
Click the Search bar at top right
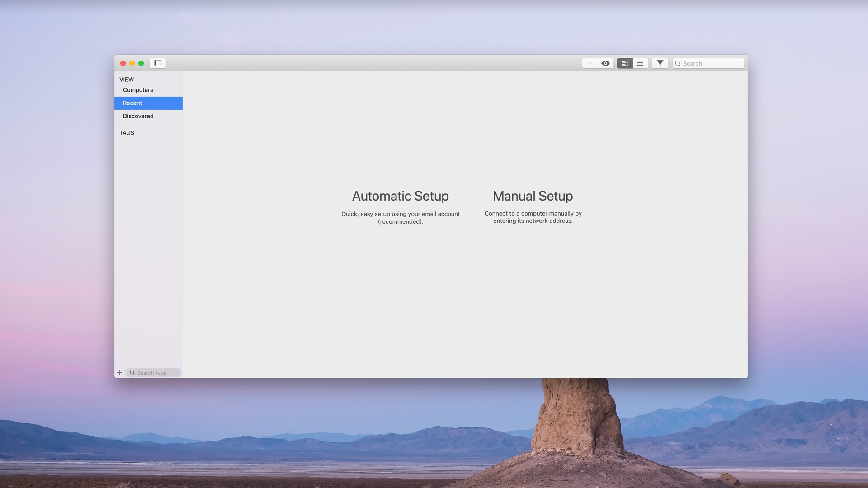click(x=709, y=62)
